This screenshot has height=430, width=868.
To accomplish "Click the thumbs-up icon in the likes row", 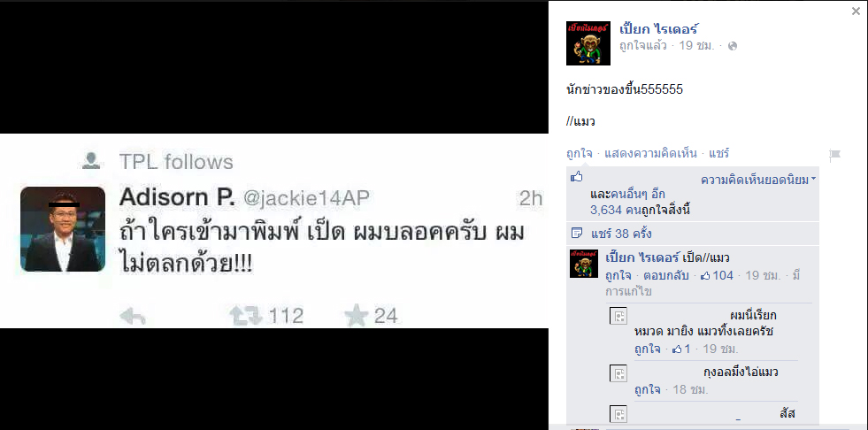I will (577, 177).
